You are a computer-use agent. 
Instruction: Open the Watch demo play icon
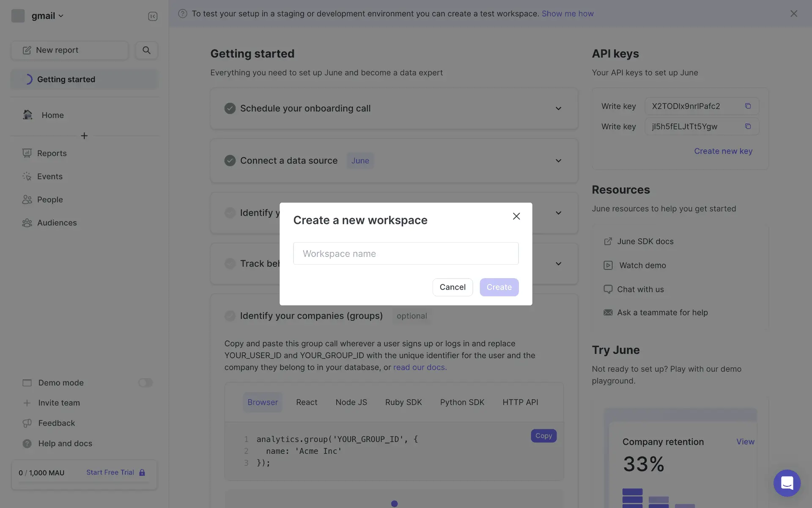tap(608, 265)
